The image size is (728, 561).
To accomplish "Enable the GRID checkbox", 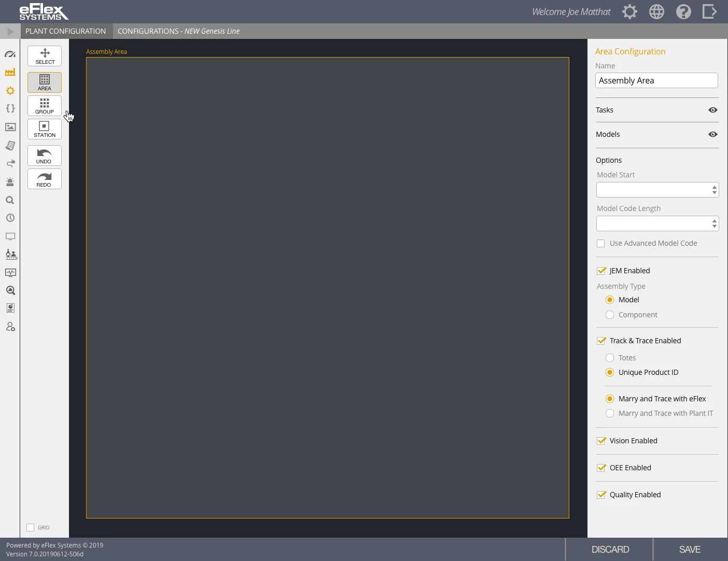I will click(31, 527).
